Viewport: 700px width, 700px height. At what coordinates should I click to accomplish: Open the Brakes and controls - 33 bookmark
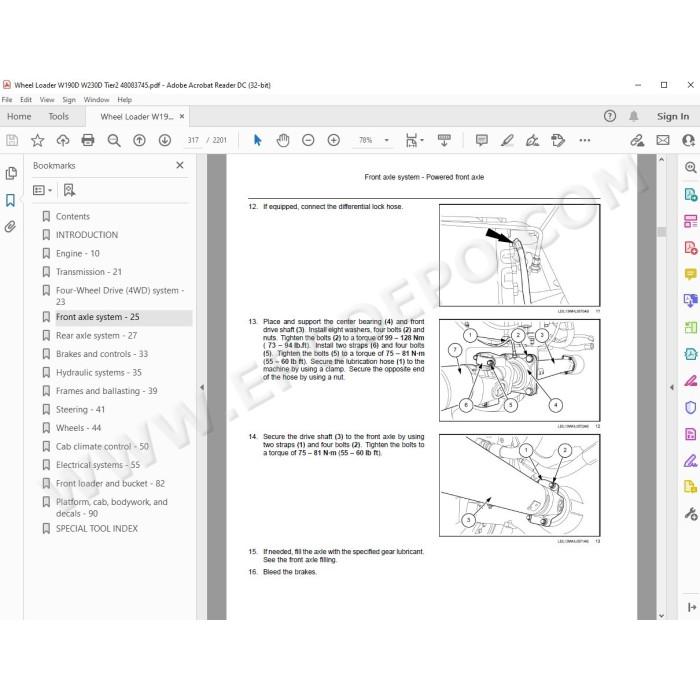(102, 354)
